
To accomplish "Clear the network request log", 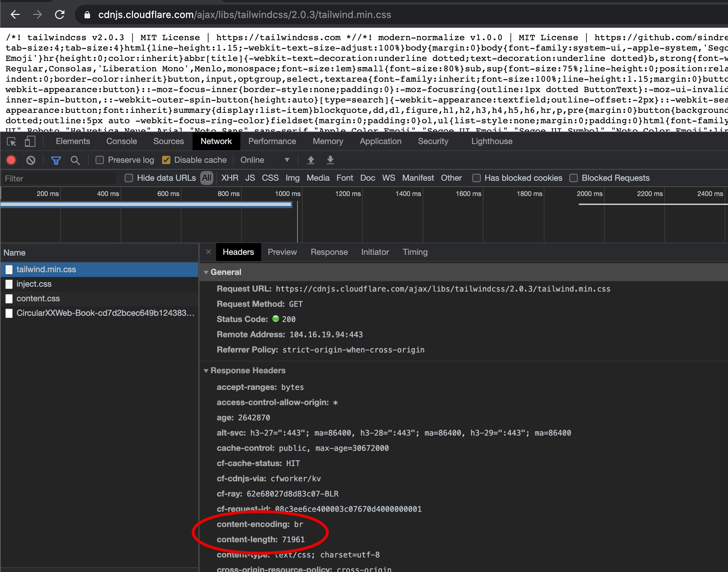I will (31, 160).
